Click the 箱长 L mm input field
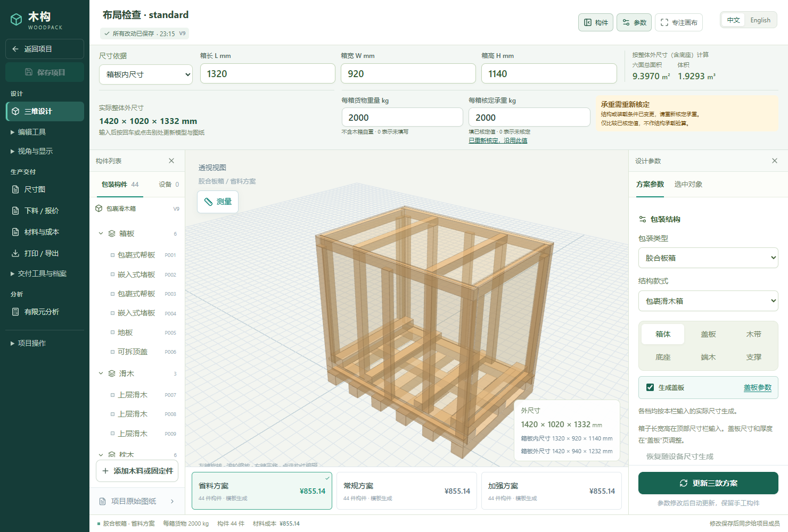 tap(268, 73)
